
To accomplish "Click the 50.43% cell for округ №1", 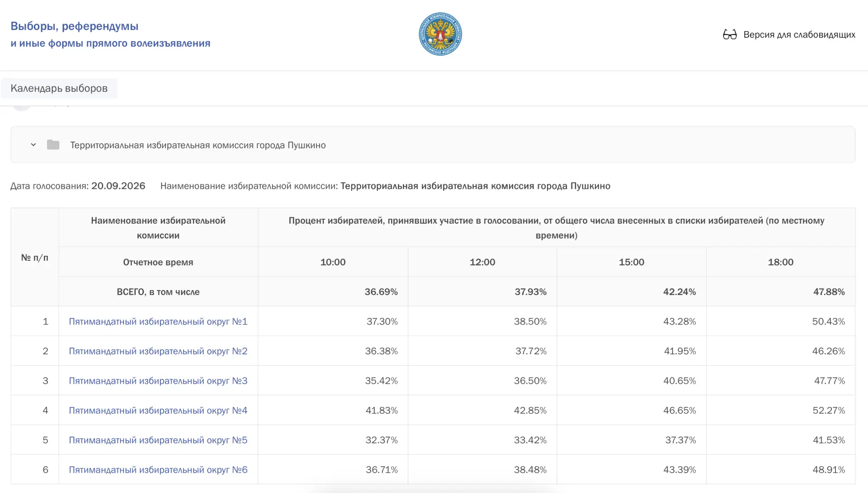I will tap(781, 321).
